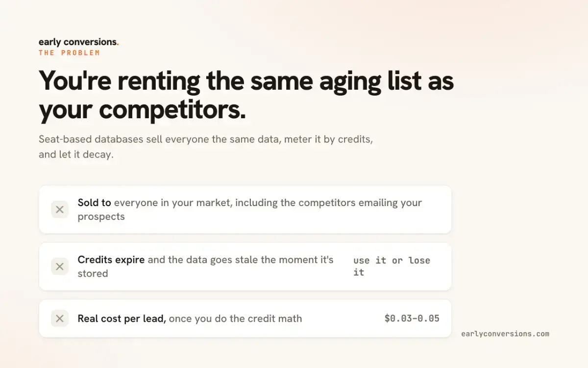
Task: Click the bold Real cost per lead text
Action: tap(122, 318)
